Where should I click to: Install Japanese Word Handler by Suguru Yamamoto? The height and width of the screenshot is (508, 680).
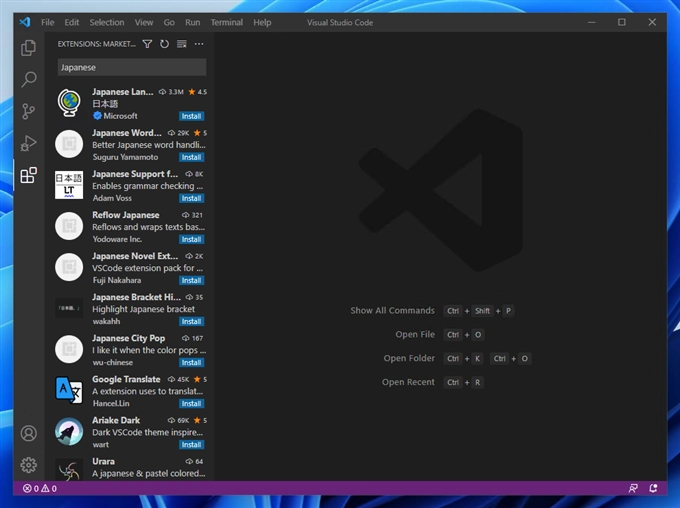191,157
